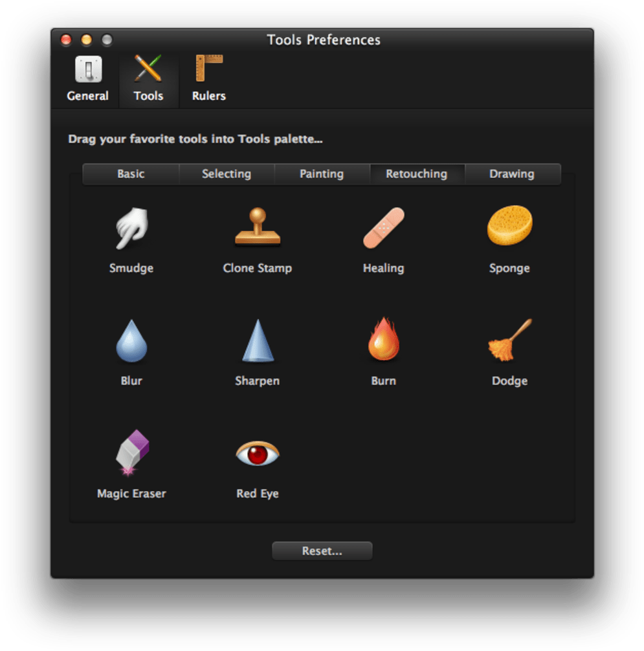644x651 pixels.
Task: Select the Blur water drop icon
Action: [x=131, y=340]
